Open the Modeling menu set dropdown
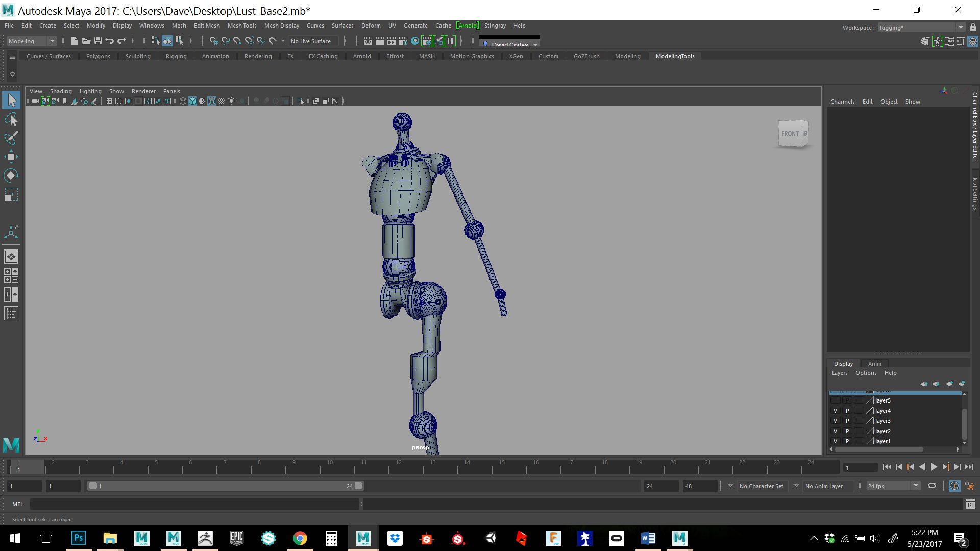The width and height of the screenshot is (980, 551). pyautogui.click(x=32, y=41)
